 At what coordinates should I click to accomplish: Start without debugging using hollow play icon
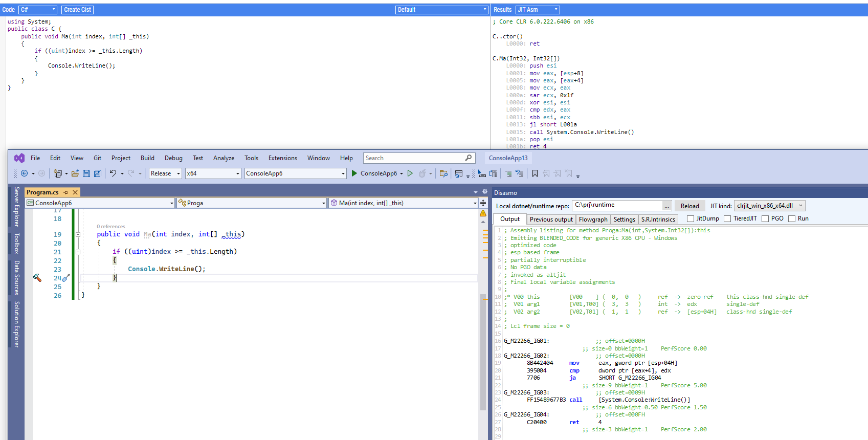pos(410,173)
